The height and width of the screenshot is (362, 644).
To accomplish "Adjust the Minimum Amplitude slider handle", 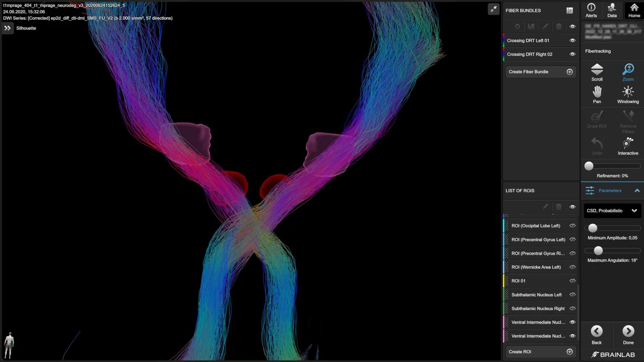I will (x=593, y=228).
